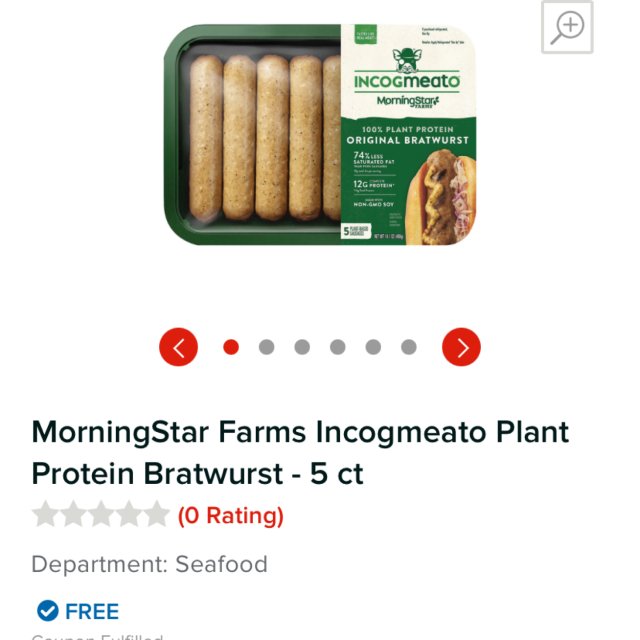
Task: Select the fifth carousel image dot
Action: click(373, 347)
